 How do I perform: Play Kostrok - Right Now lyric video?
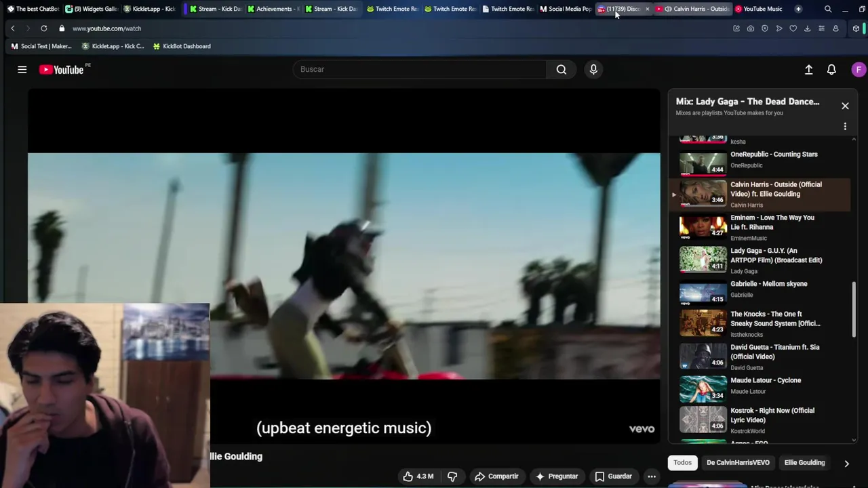[x=759, y=420]
